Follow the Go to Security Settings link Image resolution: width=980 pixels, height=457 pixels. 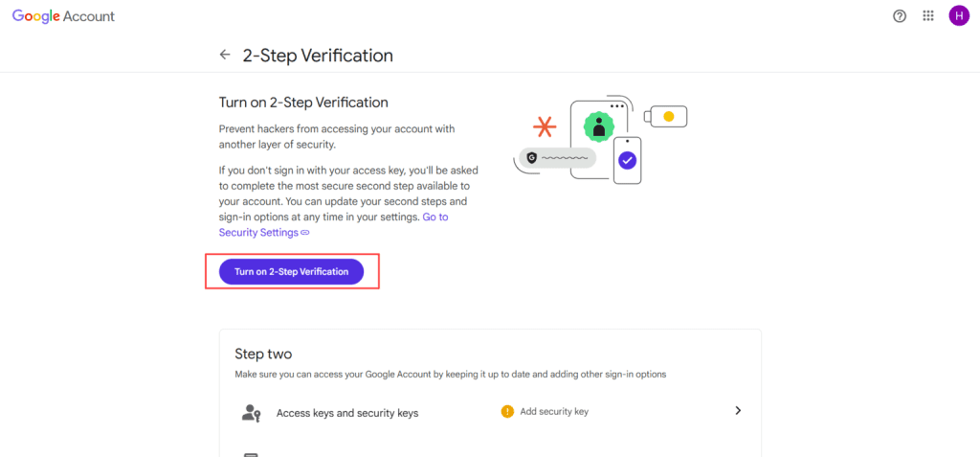click(333, 225)
